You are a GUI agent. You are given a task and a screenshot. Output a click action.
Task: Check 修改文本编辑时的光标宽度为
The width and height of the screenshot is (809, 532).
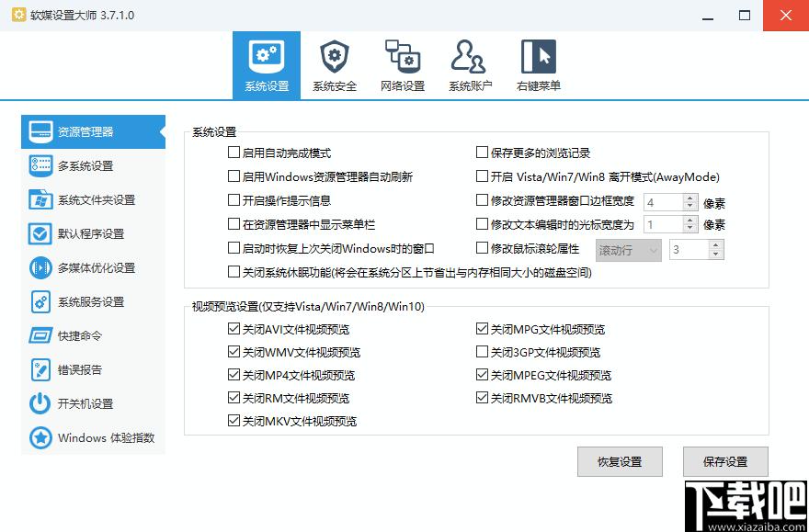(482, 224)
